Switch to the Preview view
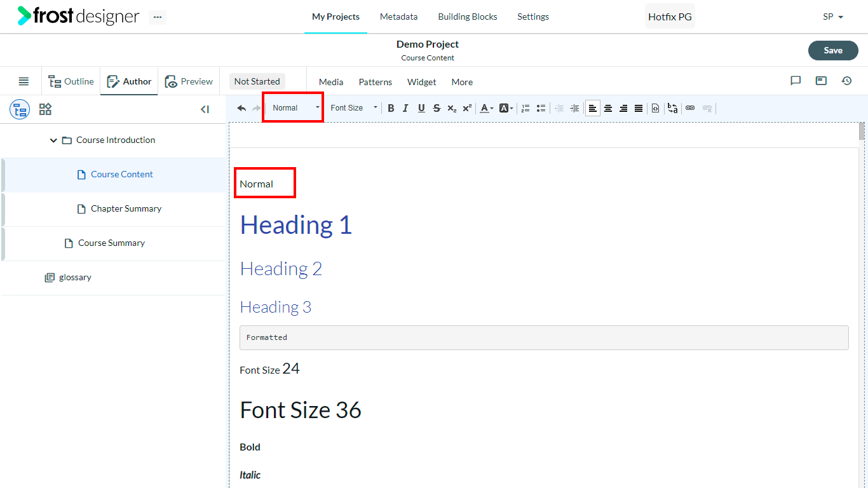Screen dimensions: 868x488 click(189, 81)
